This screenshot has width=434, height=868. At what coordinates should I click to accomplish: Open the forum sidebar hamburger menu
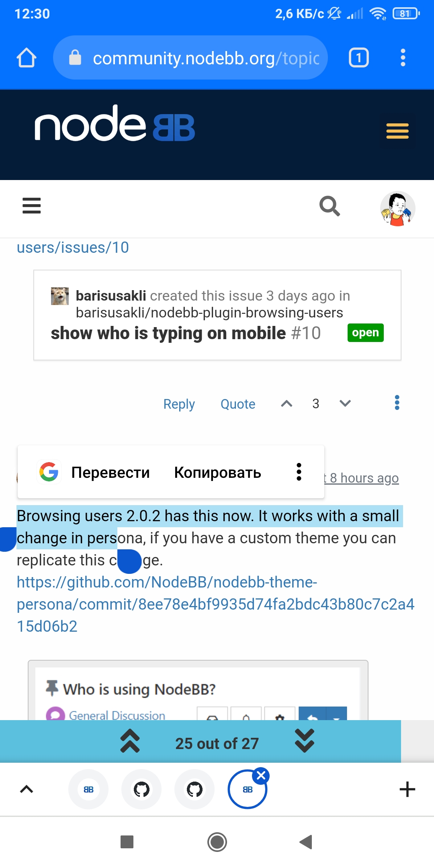coord(31,206)
